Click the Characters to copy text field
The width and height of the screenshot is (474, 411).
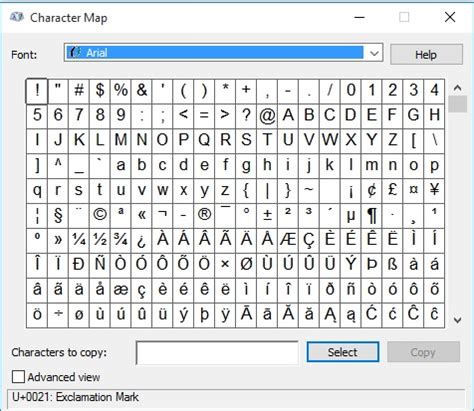click(x=217, y=353)
